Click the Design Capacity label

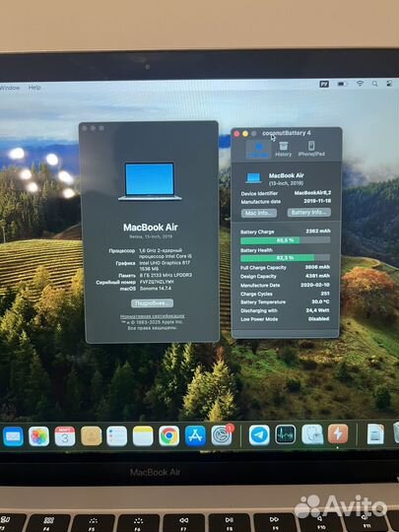point(258,277)
